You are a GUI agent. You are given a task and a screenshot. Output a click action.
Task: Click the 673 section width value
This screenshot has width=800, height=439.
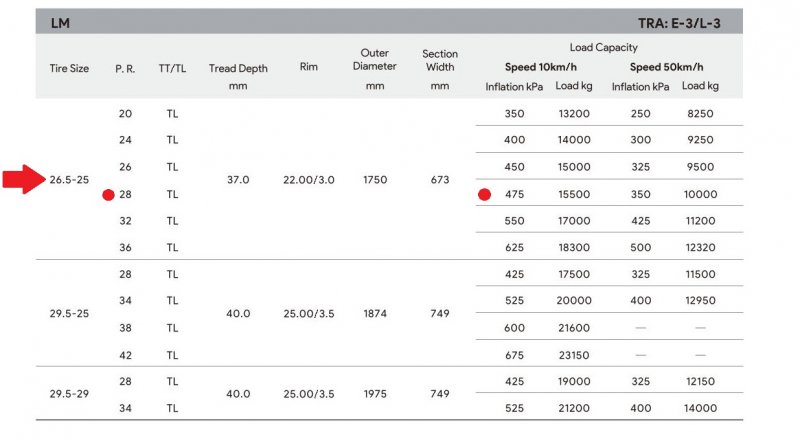point(440,180)
